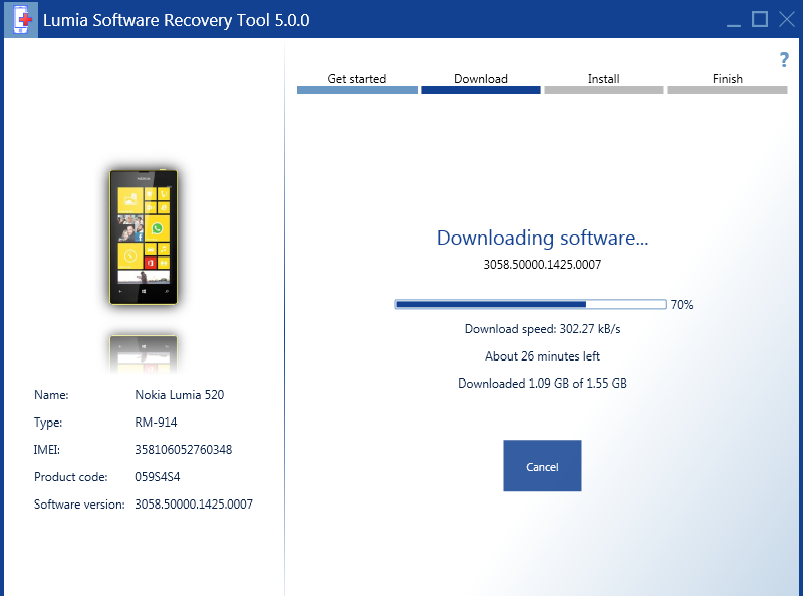Cancel the software download

(x=542, y=466)
